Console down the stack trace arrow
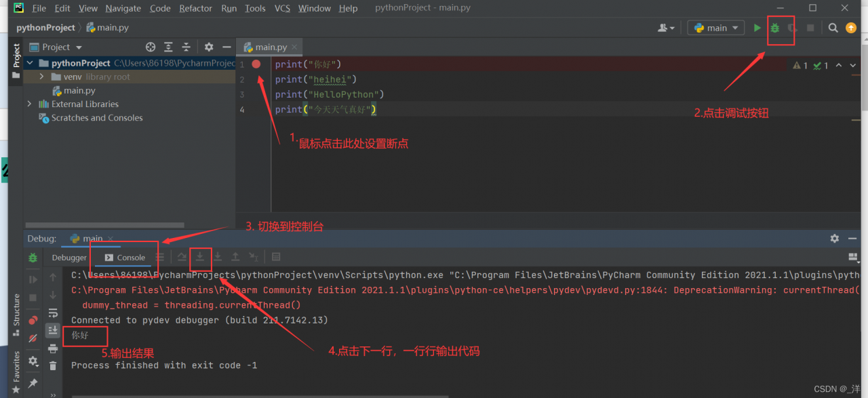The height and width of the screenshot is (398, 868). click(53, 295)
